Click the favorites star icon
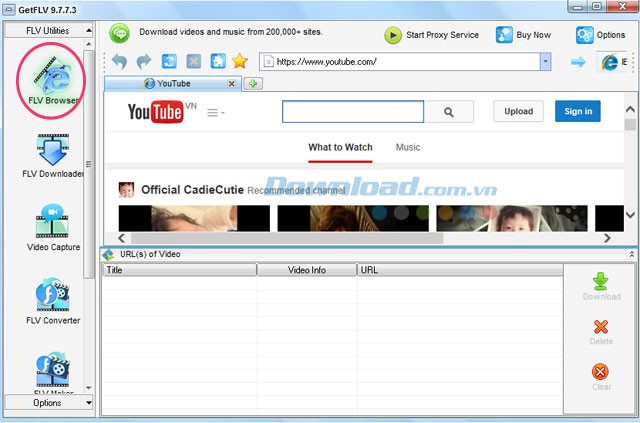The width and height of the screenshot is (640, 423). click(x=240, y=62)
